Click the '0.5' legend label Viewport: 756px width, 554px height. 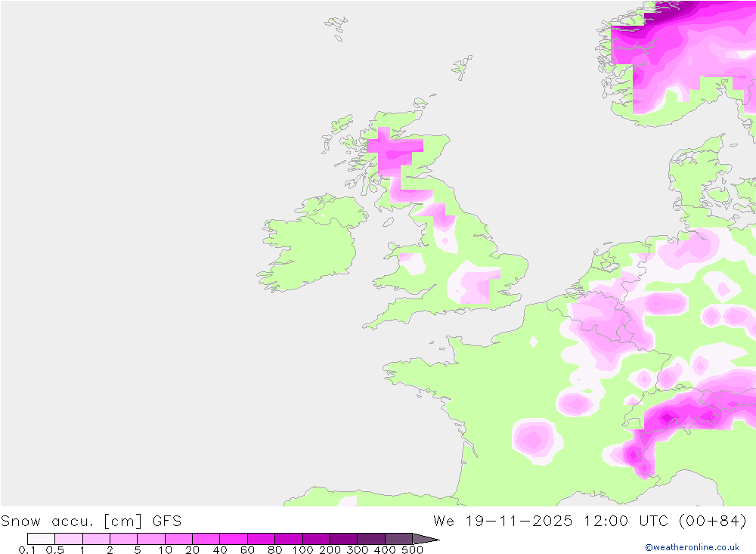point(55,549)
